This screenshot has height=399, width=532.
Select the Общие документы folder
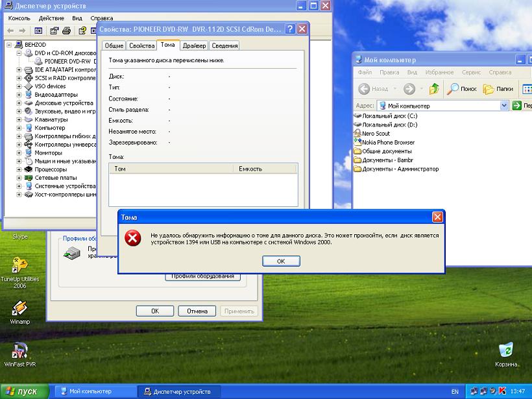coord(383,151)
